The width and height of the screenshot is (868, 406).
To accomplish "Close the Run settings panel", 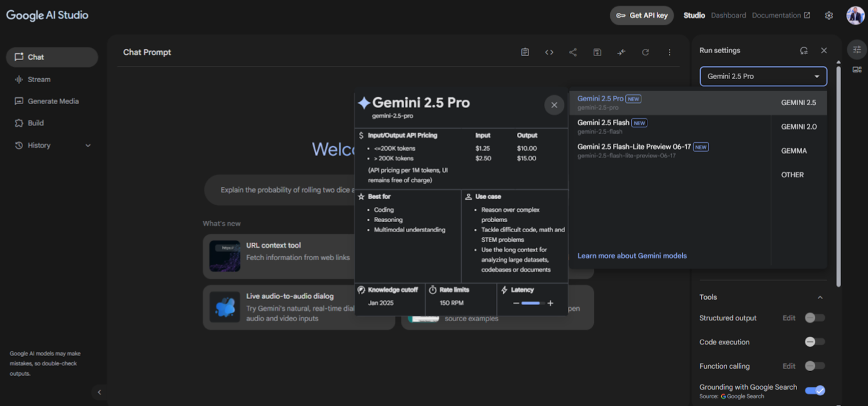I will click(x=824, y=51).
